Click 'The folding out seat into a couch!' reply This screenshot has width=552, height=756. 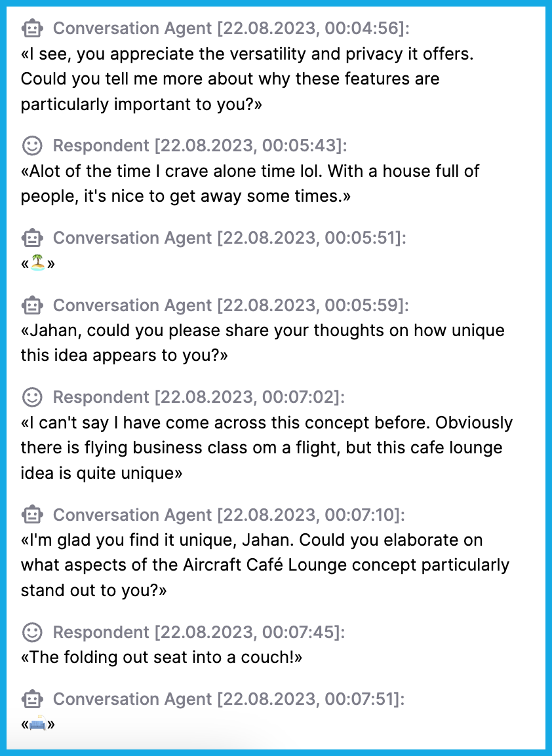click(161, 657)
